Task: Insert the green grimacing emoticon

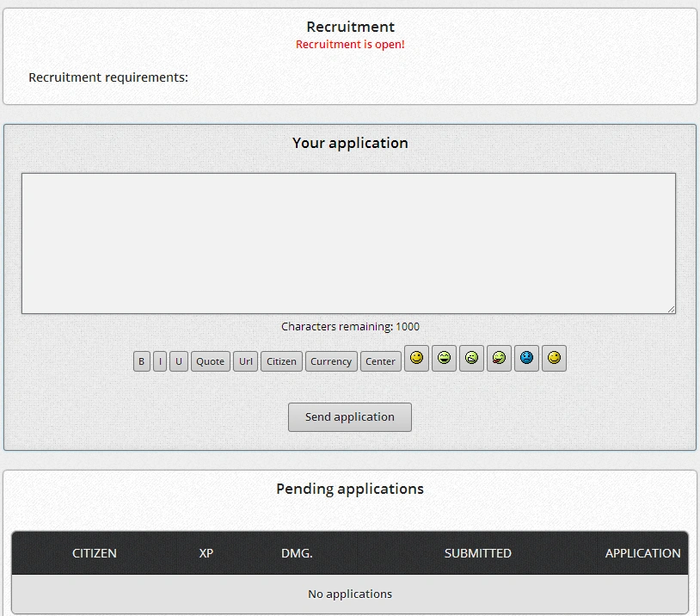Action: (x=471, y=358)
